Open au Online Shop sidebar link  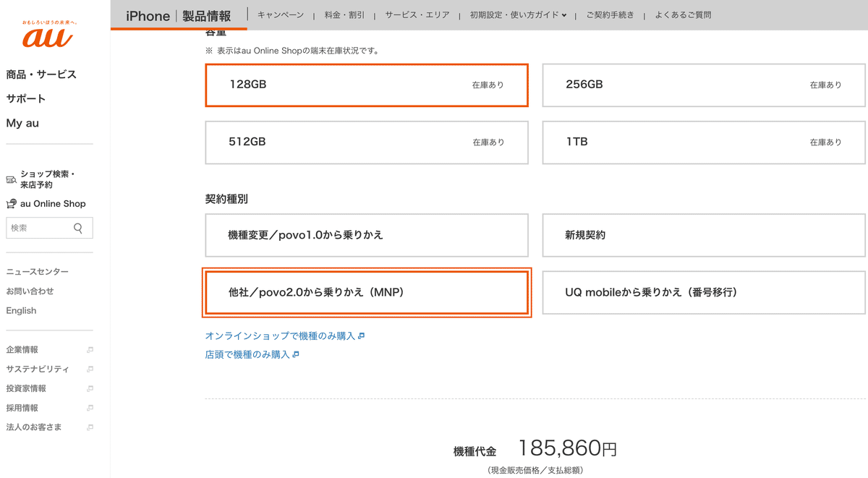click(x=53, y=204)
